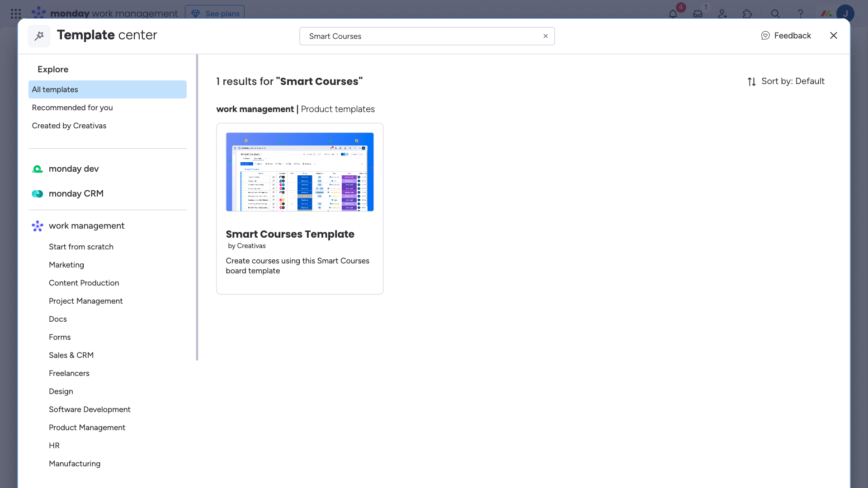
Task: Open the help question mark icon
Action: [x=800, y=14]
